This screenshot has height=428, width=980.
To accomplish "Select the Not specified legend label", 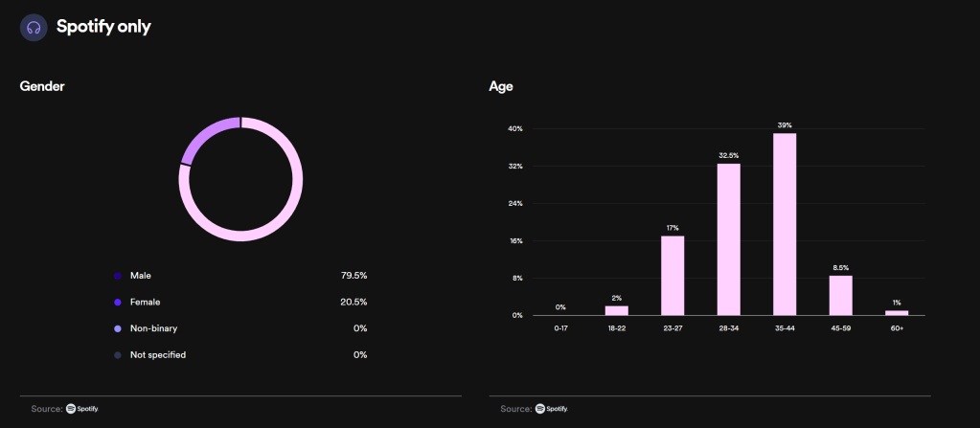I will point(158,355).
